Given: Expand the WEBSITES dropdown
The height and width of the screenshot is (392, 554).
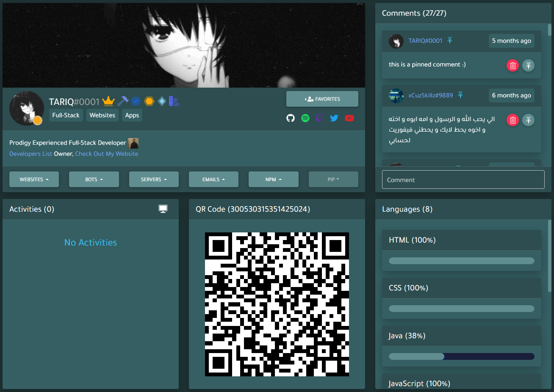Looking at the screenshot, I should [34, 179].
